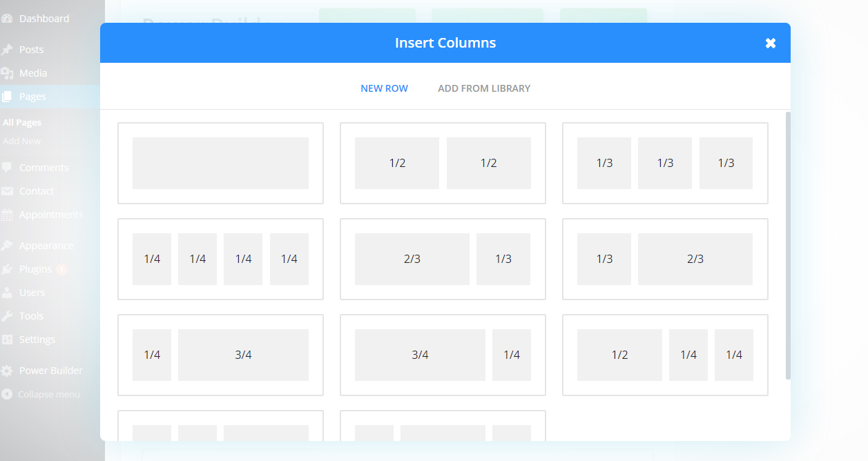Click the All Pages submenu link
This screenshot has height=461, width=868.
(22, 122)
